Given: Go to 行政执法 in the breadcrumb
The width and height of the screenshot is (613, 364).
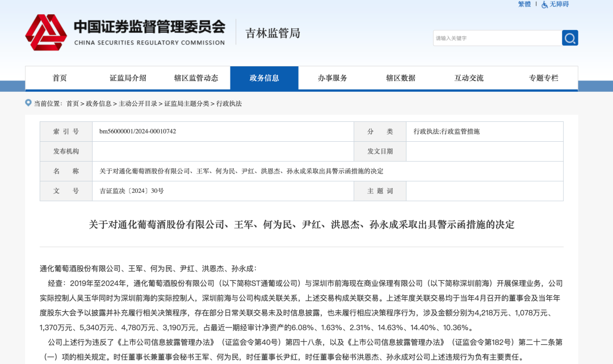Looking at the screenshot, I should point(229,104).
